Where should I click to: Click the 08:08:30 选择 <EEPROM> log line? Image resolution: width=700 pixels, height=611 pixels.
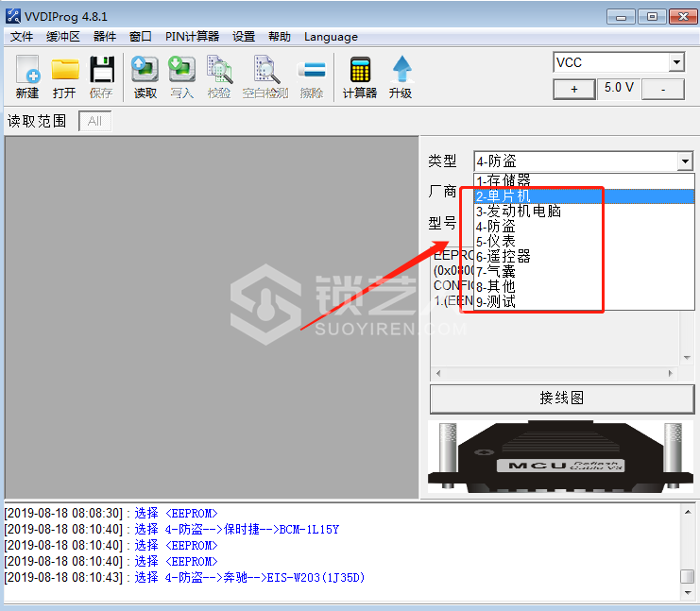tap(111, 513)
